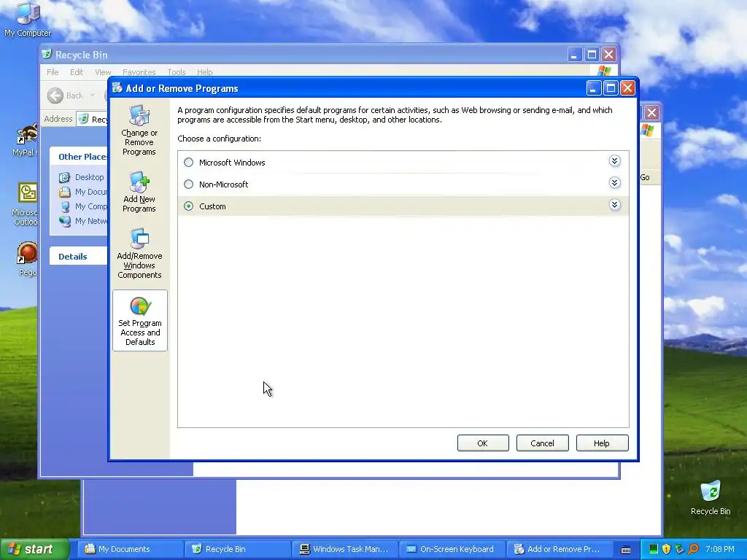747x560 pixels.
Task: Switch to On-Screen Keyboard taskbar button
Action: click(x=452, y=549)
